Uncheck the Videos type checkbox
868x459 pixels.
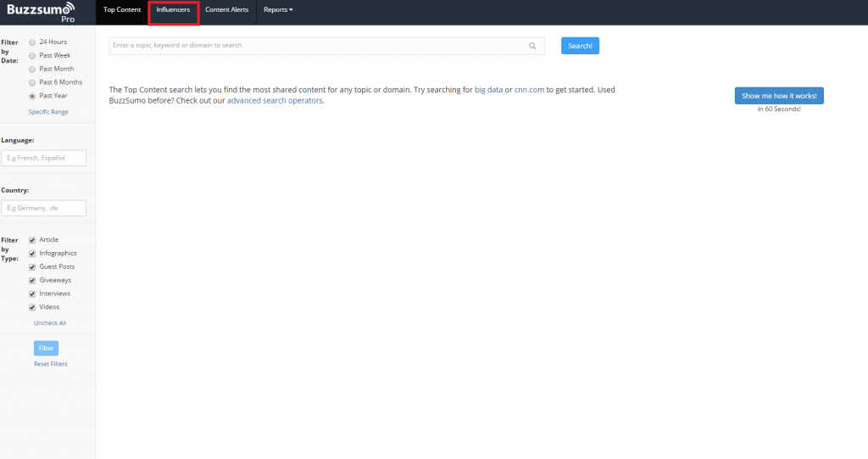coord(32,307)
